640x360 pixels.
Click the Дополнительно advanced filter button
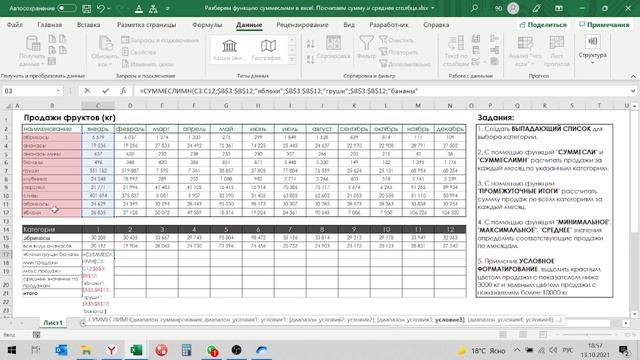405,64
